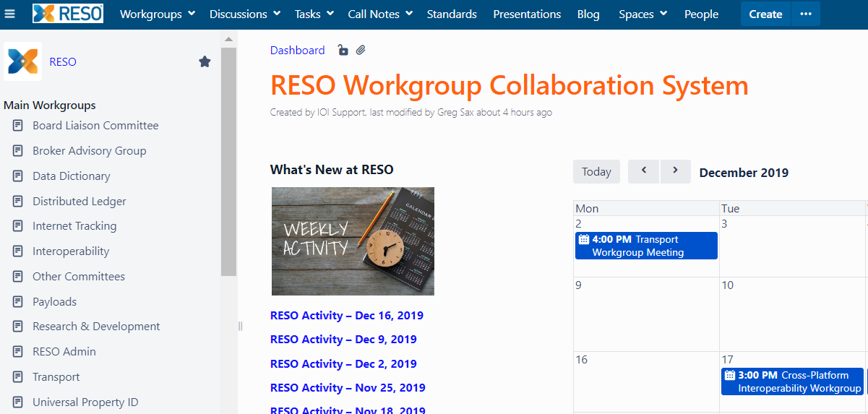Click calendar icon on Transport Workgroup Meeting event
Screen dimensions: 868x414
coord(584,239)
